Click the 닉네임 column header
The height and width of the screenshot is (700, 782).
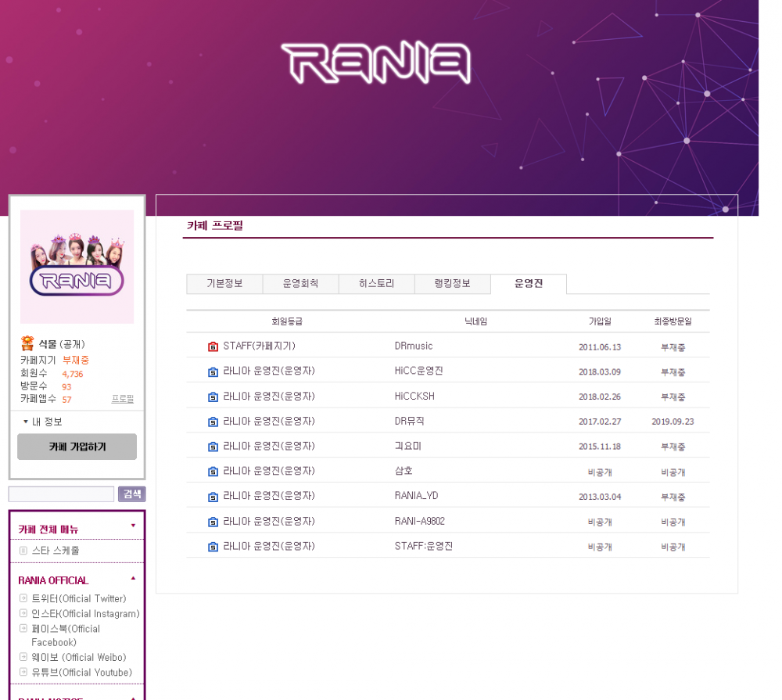point(475,321)
